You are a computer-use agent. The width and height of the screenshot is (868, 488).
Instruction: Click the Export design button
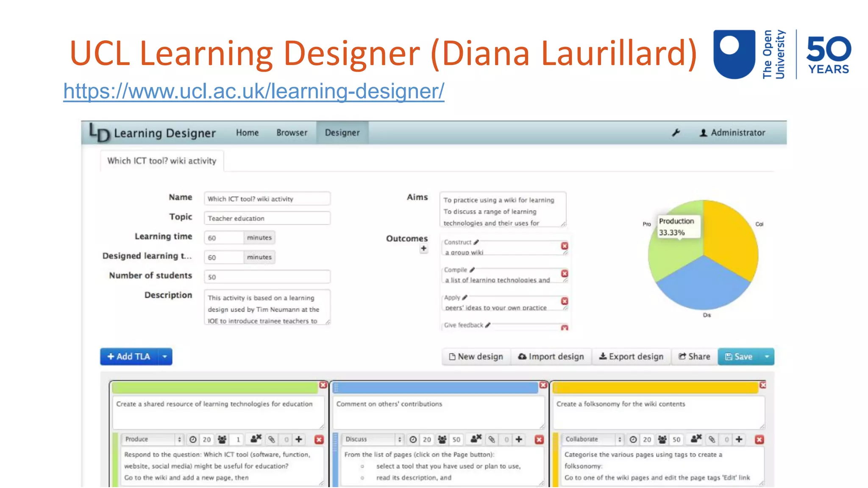[x=631, y=357]
